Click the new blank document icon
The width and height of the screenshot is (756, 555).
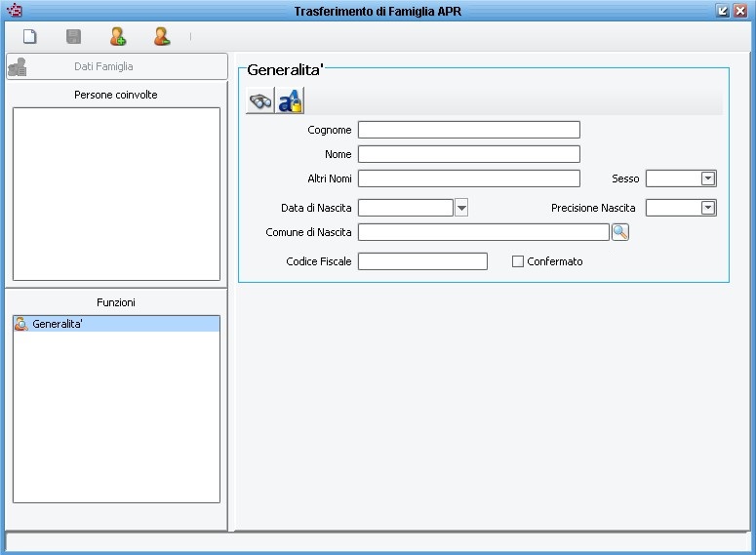point(30,37)
